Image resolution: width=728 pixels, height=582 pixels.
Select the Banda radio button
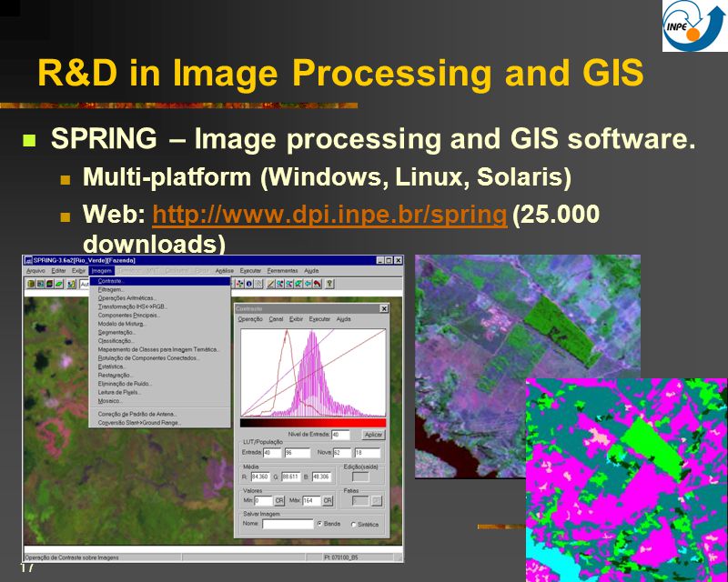coord(319,524)
